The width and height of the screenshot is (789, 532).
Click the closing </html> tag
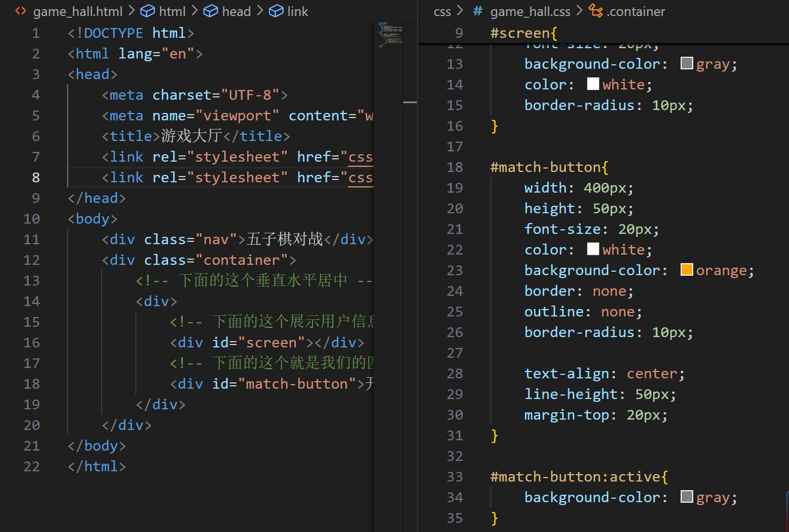point(96,467)
